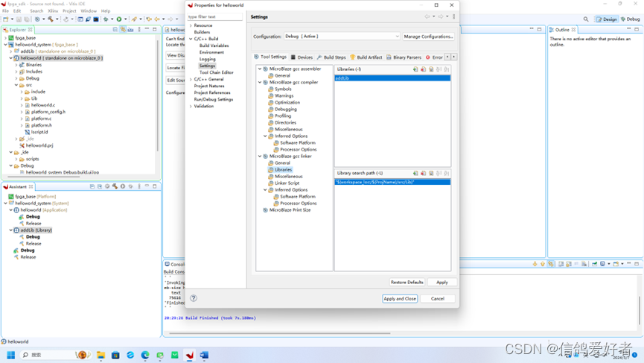Click Restore Defaults button
The height and width of the screenshot is (363, 644).
click(x=407, y=282)
